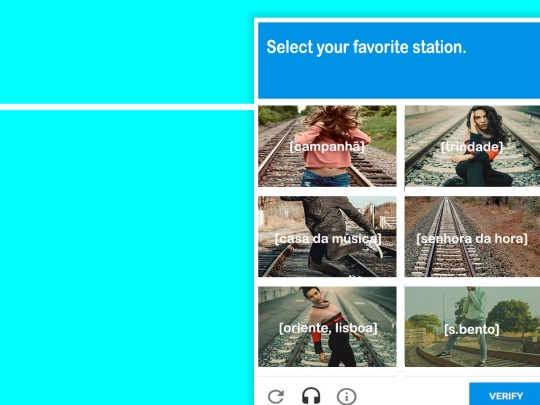This screenshot has width=540, height=405.
Task: Select the [s.bento] station image
Action: click(472, 326)
